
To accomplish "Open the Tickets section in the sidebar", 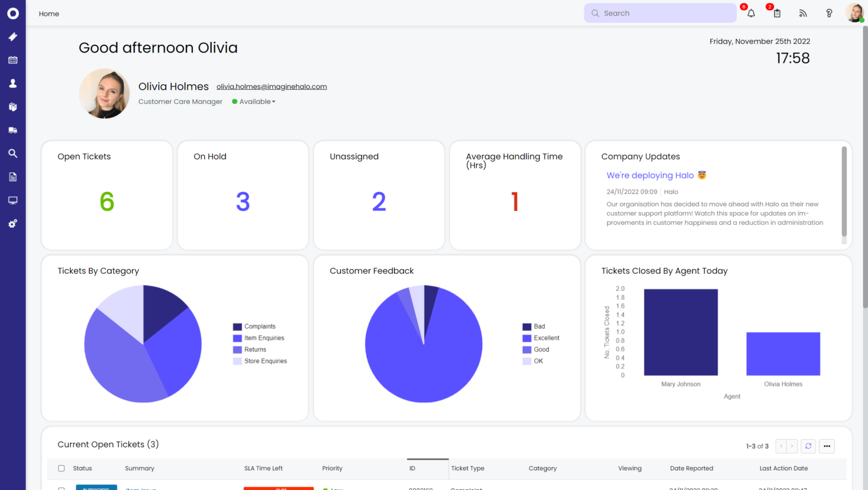I will (x=13, y=37).
